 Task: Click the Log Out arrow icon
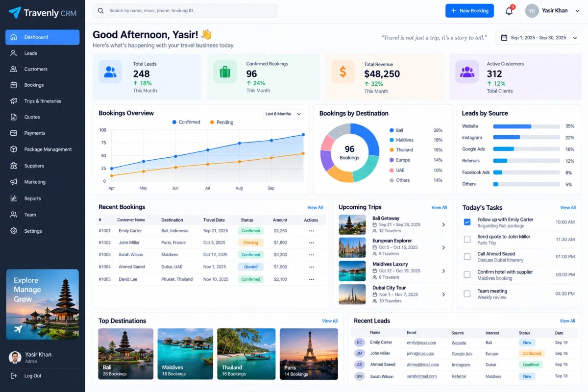click(x=14, y=376)
